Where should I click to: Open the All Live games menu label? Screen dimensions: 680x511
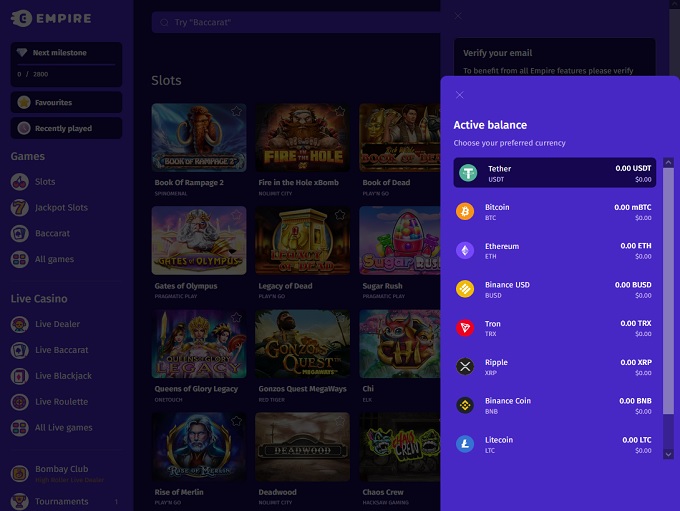(64, 428)
